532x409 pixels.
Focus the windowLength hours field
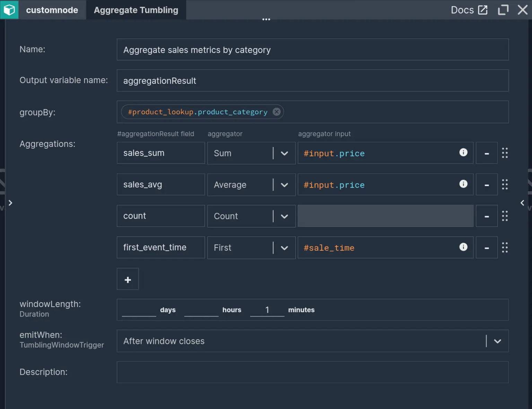(201, 310)
